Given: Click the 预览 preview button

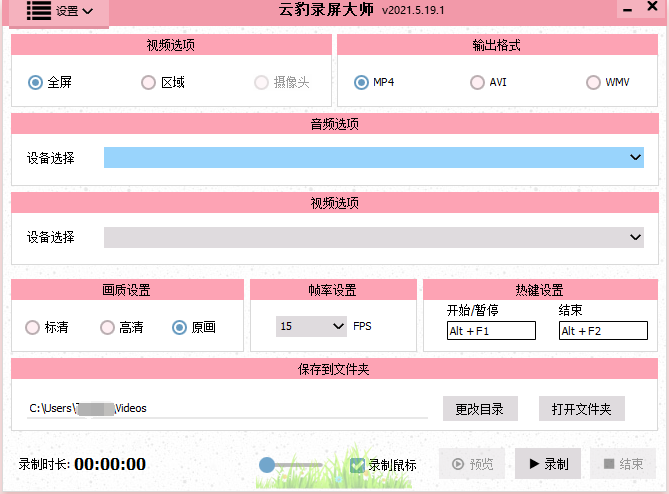Looking at the screenshot, I should [472, 464].
